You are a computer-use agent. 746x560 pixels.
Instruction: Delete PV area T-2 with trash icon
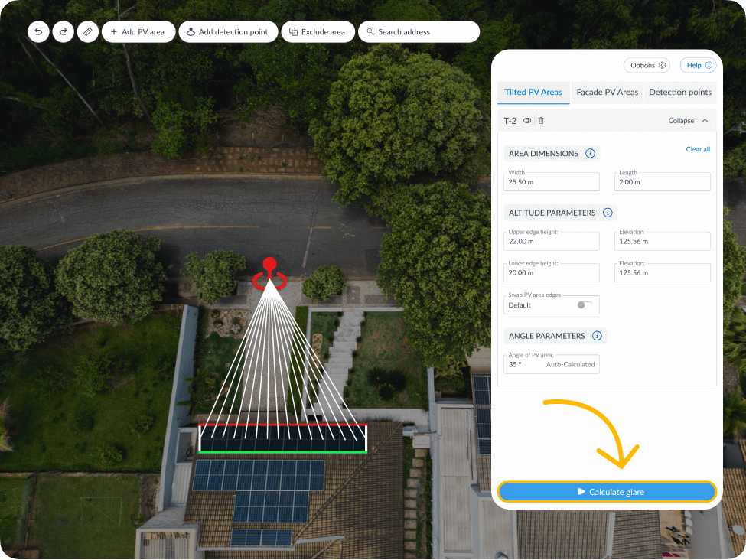[x=541, y=121]
